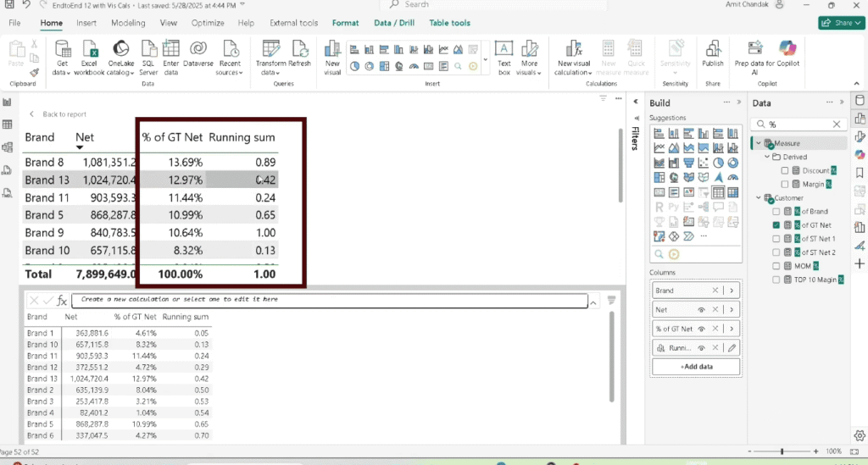
Task: Collapse the ribbon with chevron
Action: [x=857, y=84]
